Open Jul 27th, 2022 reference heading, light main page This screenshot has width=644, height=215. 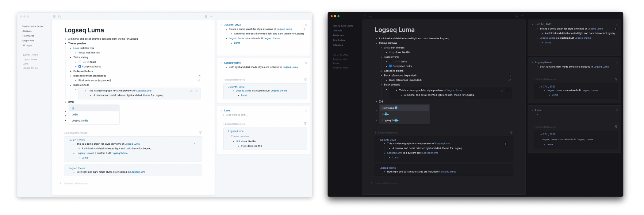(x=77, y=140)
